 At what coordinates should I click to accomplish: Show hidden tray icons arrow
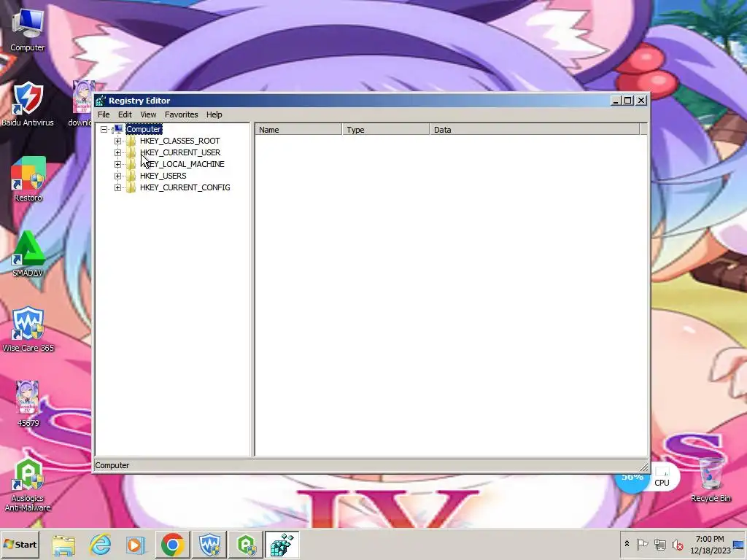click(627, 544)
